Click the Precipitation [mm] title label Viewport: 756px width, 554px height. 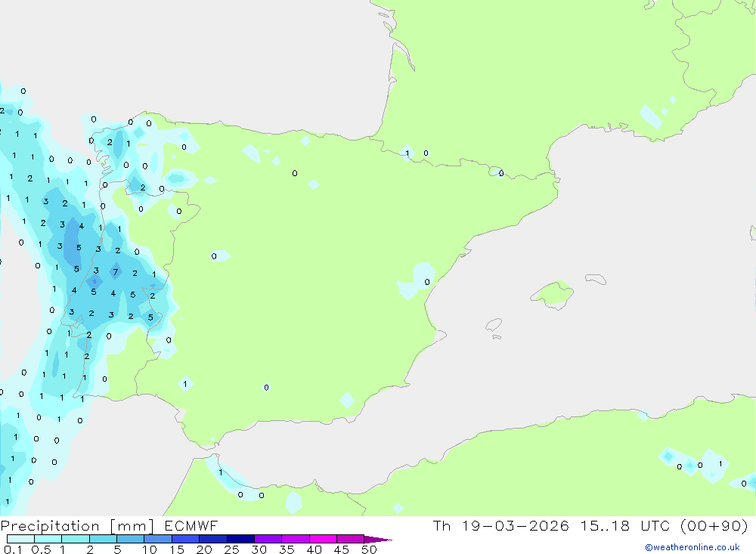coord(77,526)
